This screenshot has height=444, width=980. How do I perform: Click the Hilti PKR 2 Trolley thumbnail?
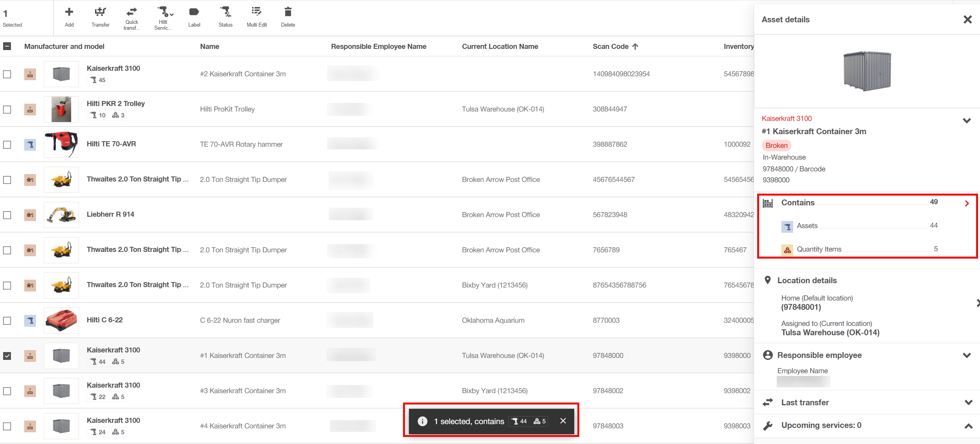click(x=61, y=109)
